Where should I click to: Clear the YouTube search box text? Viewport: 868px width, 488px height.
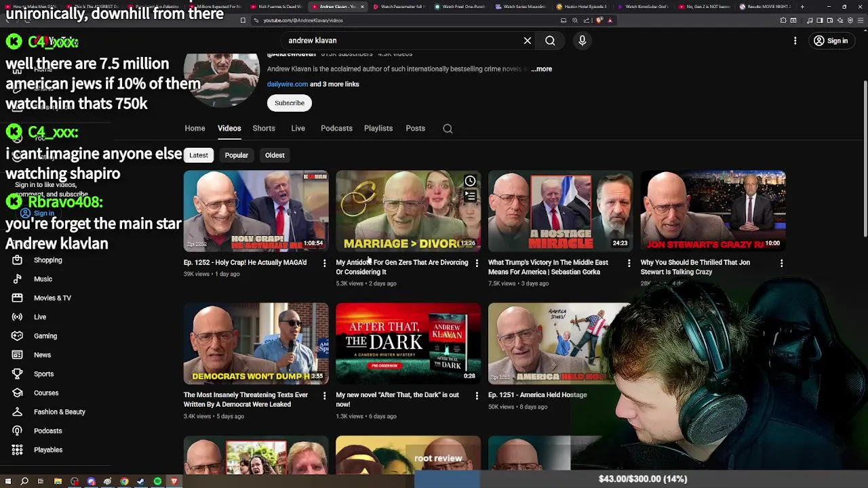pos(527,41)
